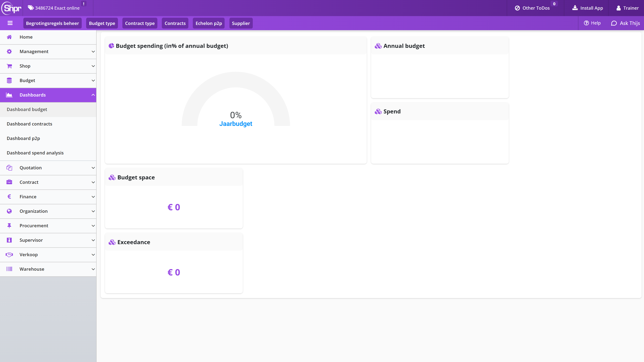Click the Shpr logo
This screenshot has height=362, width=644.
(x=11, y=8)
